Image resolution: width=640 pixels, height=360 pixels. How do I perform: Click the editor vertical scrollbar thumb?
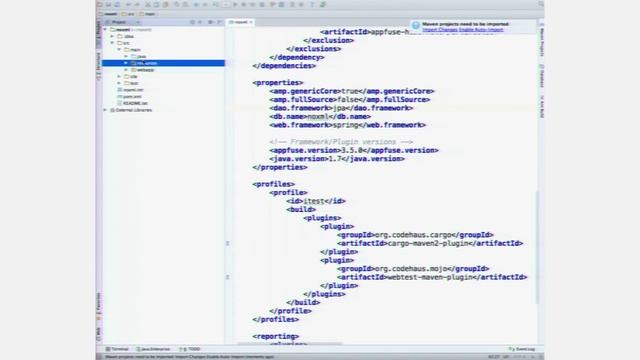[537, 247]
